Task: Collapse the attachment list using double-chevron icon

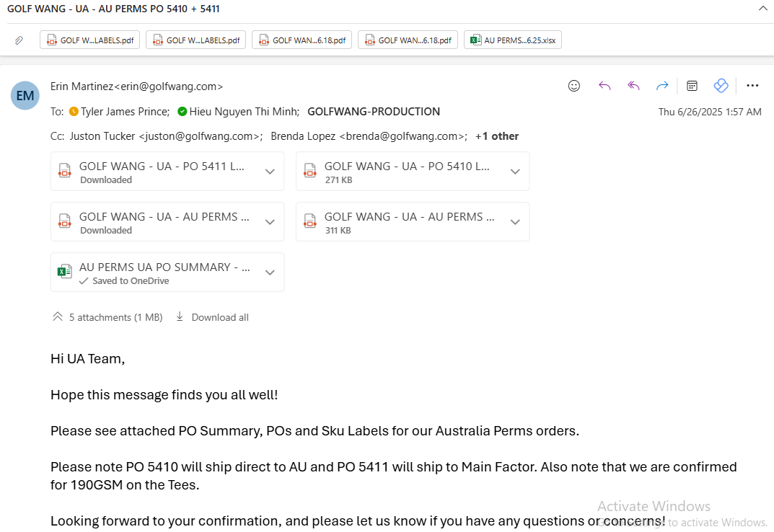Action: (x=58, y=317)
